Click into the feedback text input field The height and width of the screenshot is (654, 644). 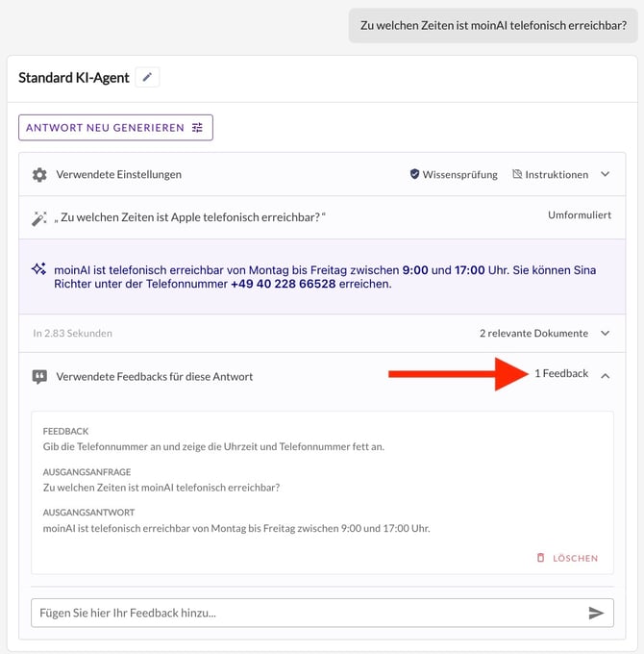click(x=308, y=613)
